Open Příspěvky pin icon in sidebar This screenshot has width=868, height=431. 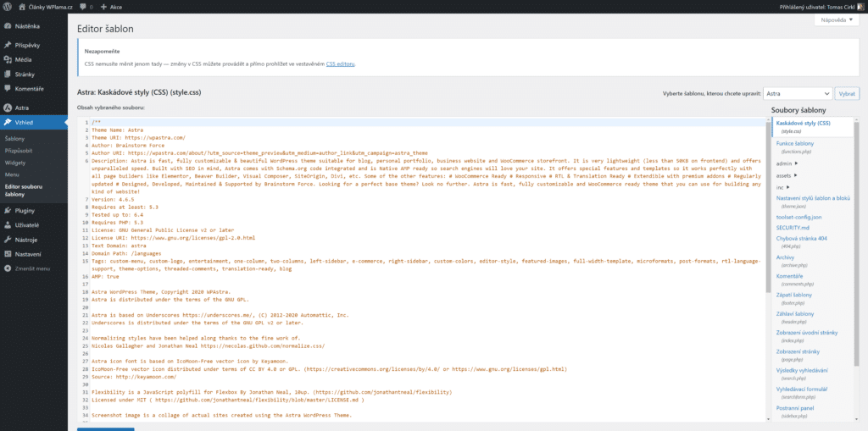point(7,45)
